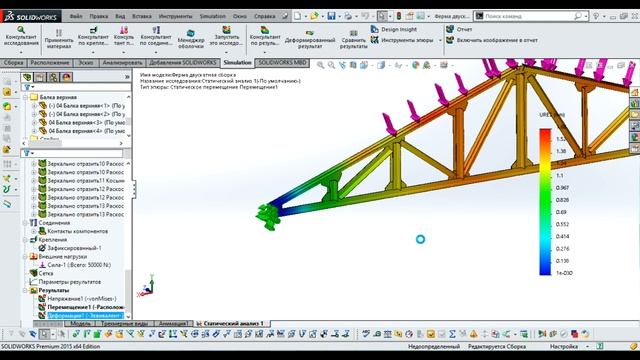Select Сила-1 (:Всего: 50000 N:) load
Screen dimensions: 640x360
pos(75,265)
